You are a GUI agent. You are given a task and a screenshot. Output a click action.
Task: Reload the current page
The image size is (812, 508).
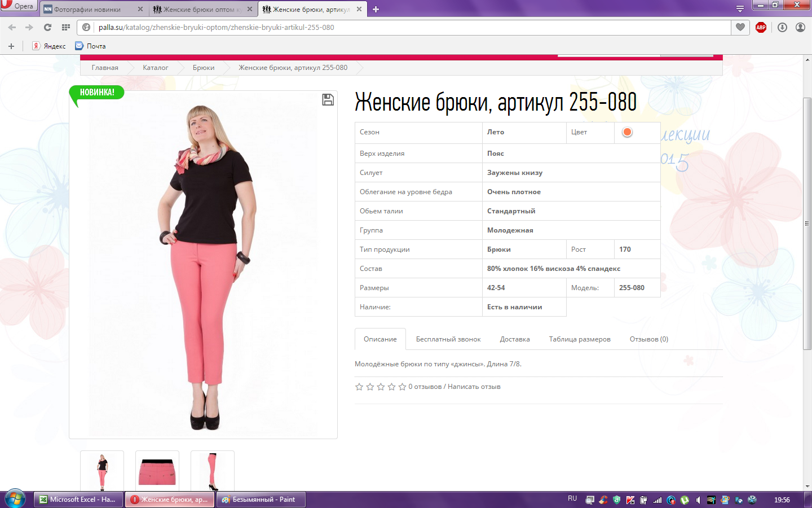click(47, 27)
